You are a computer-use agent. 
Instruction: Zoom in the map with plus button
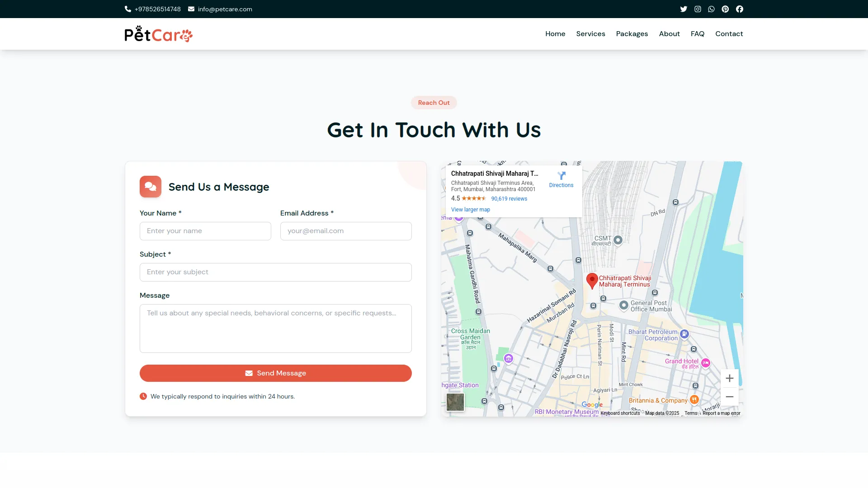pos(729,378)
